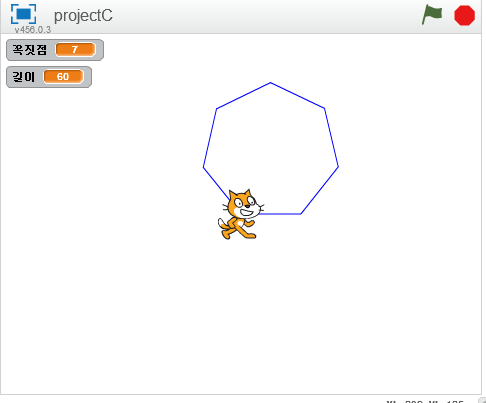The height and width of the screenshot is (403, 486).
Task: Click the value 60 of 길이
Action: point(63,77)
